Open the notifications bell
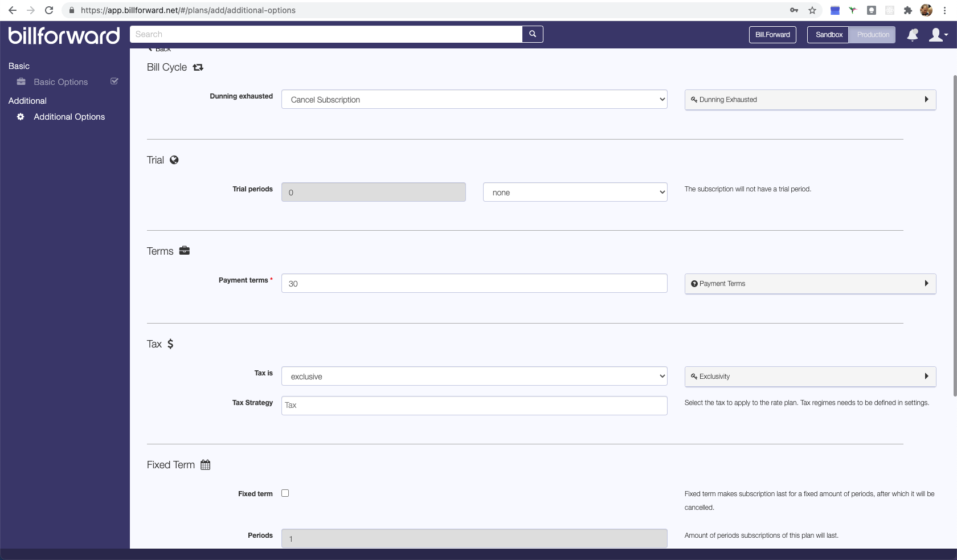 (913, 35)
